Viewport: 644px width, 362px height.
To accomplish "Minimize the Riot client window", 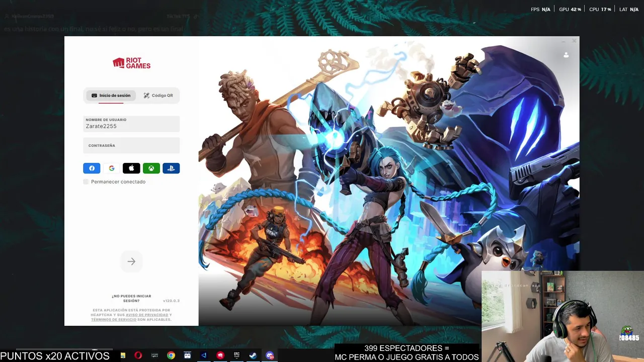I will (x=563, y=41).
